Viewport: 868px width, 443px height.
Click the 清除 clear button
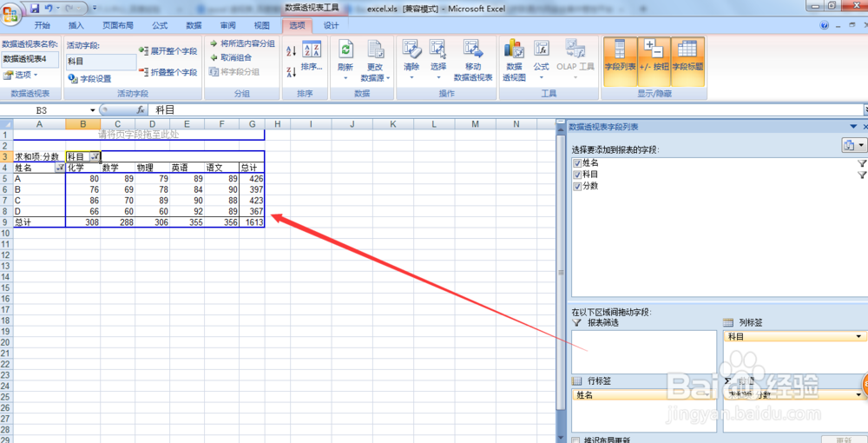point(411,60)
